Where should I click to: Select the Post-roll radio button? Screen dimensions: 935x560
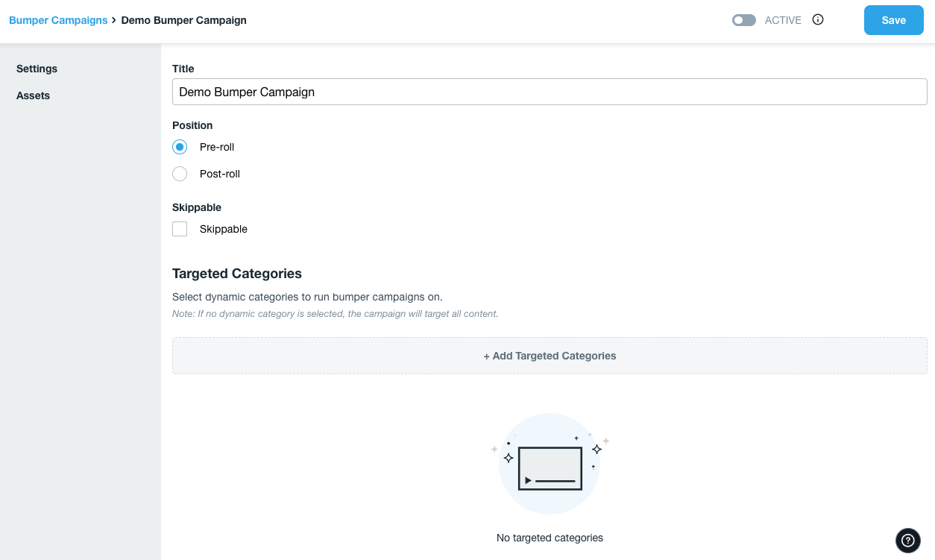point(180,174)
